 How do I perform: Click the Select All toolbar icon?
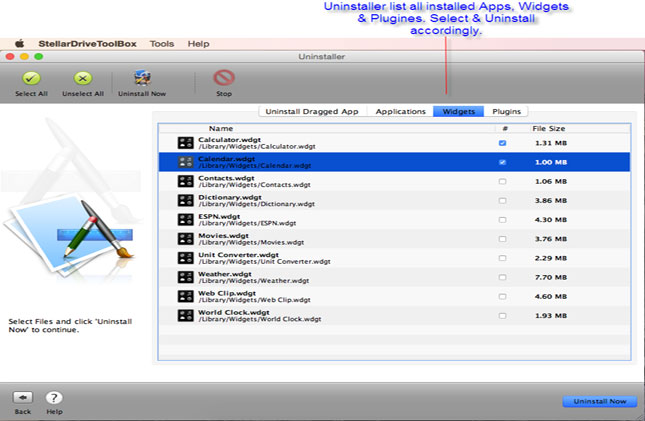[x=31, y=78]
